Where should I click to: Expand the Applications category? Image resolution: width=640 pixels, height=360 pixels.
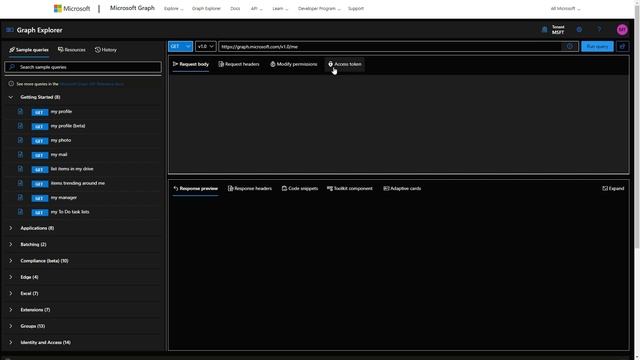[11, 228]
